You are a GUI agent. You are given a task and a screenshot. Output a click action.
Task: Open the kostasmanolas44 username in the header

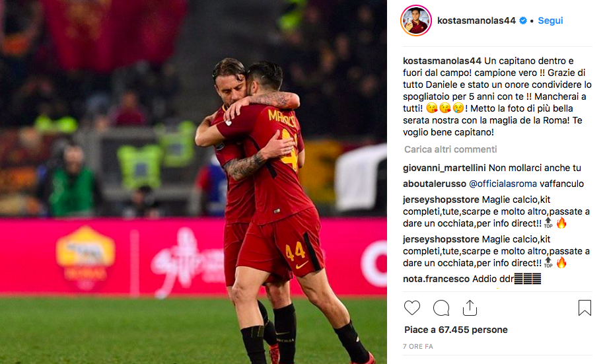[476, 20]
